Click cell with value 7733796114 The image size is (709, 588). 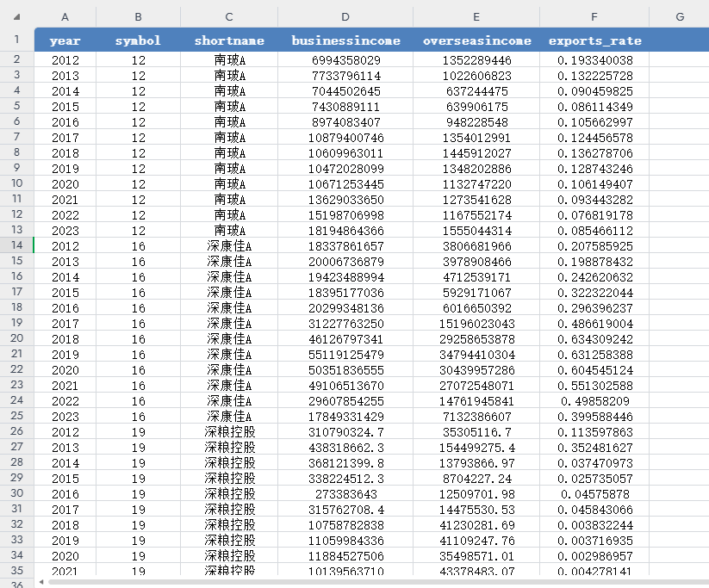345,76
